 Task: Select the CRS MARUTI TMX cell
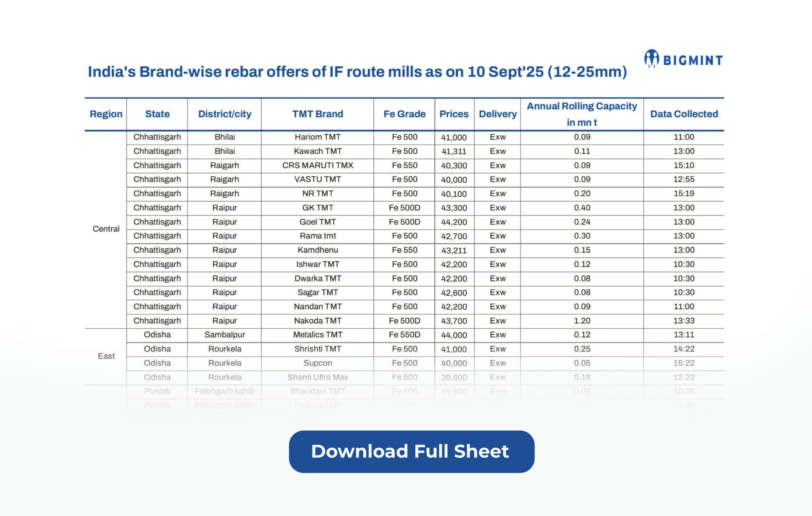317,165
